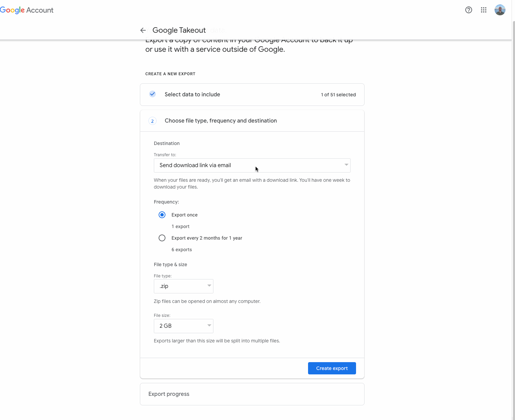
Task: Go back using the arrow beside Google Takeout
Action: tap(143, 30)
